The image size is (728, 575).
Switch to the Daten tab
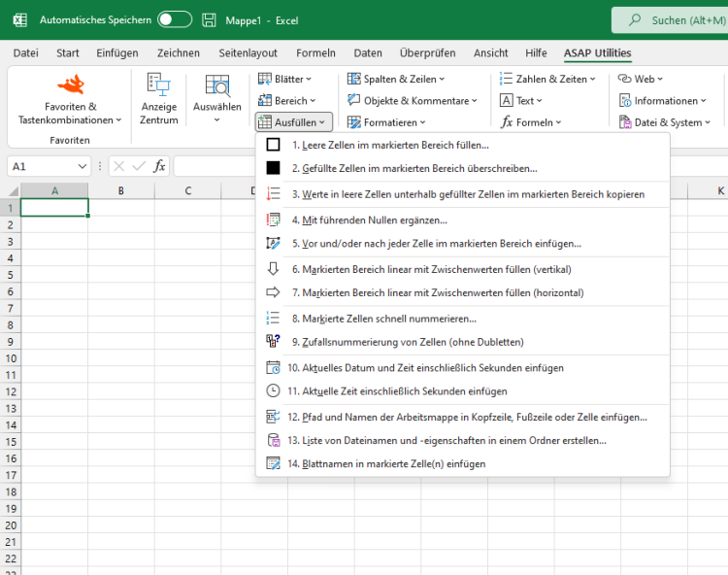tap(368, 53)
